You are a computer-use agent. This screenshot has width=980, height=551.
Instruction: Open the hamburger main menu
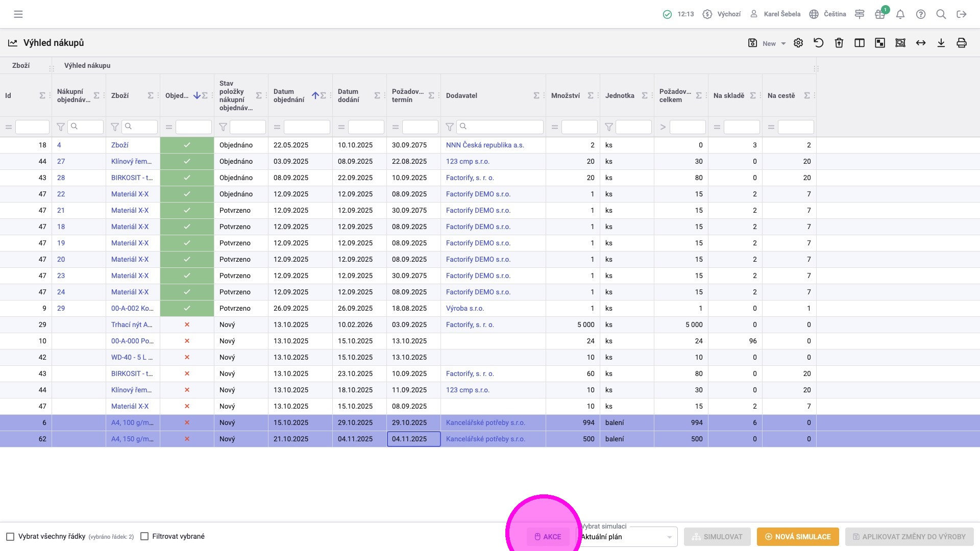[18, 14]
